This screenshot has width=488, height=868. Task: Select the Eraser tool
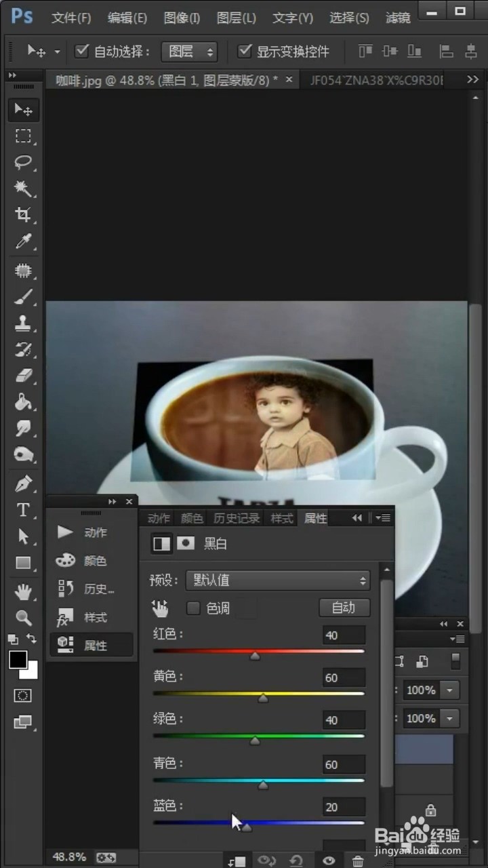coord(23,376)
